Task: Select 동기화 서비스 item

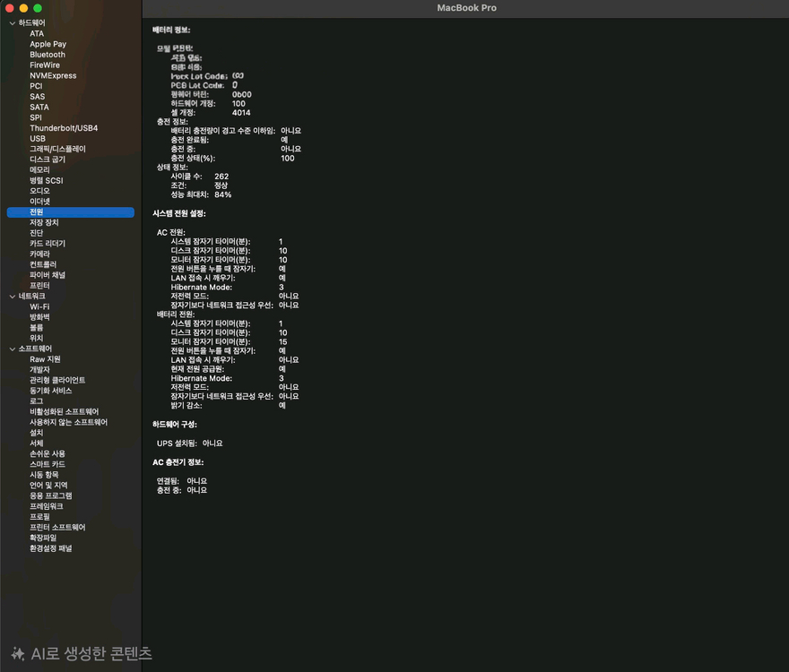Action: coord(51,391)
